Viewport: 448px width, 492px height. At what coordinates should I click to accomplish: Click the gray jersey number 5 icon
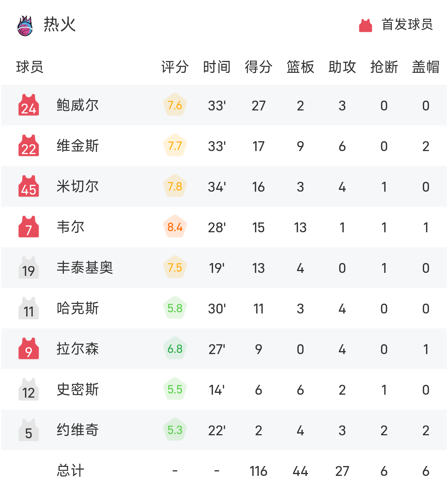click(x=29, y=430)
